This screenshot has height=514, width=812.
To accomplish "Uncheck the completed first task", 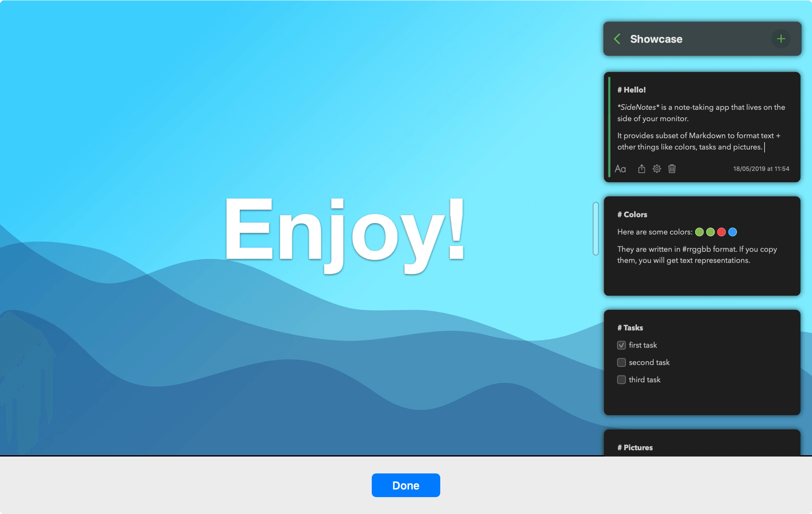I will 621,345.
